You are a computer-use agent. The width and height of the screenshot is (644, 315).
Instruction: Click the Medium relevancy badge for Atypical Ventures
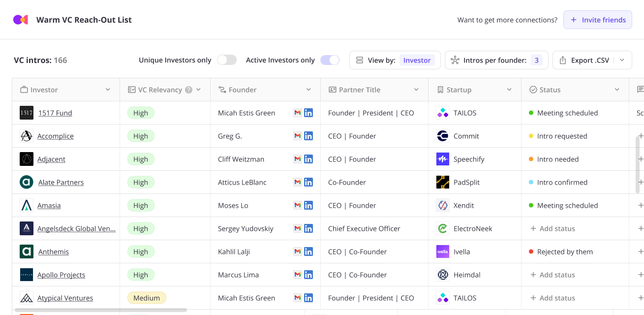click(x=147, y=298)
